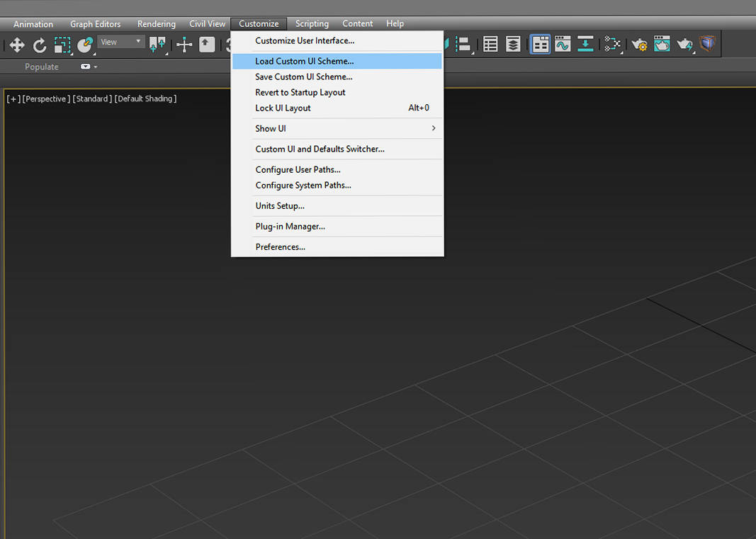Viewport: 756px width, 539px height.
Task: Activate the Select and Move tool
Action: (x=17, y=45)
